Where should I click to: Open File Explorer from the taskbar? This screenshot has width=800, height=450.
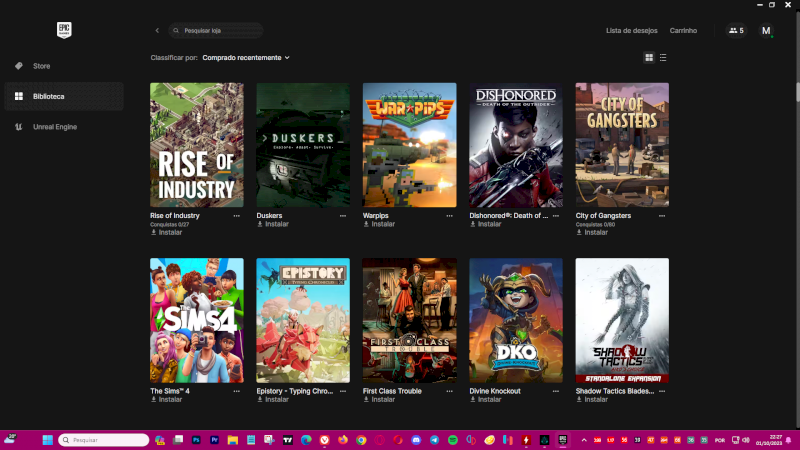[x=233, y=440]
